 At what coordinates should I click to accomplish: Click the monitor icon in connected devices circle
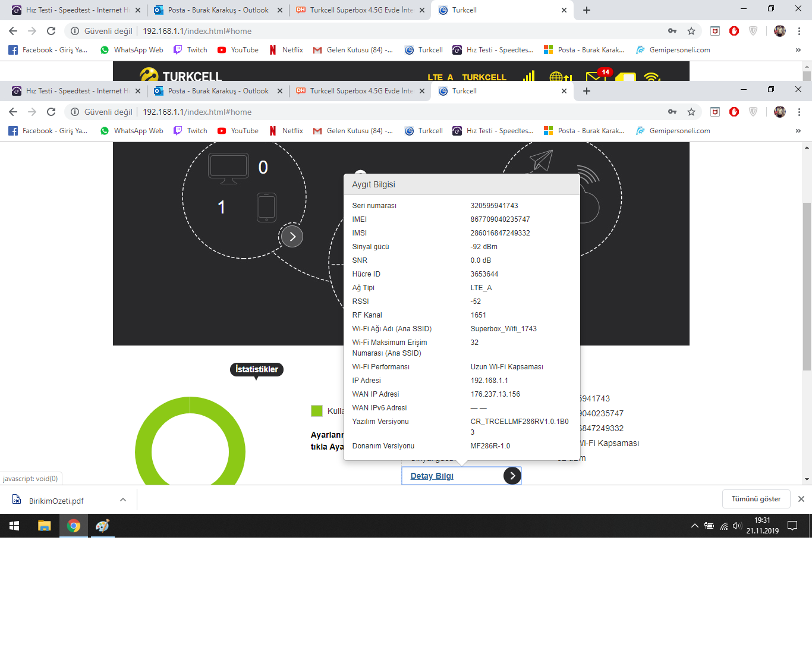228,169
